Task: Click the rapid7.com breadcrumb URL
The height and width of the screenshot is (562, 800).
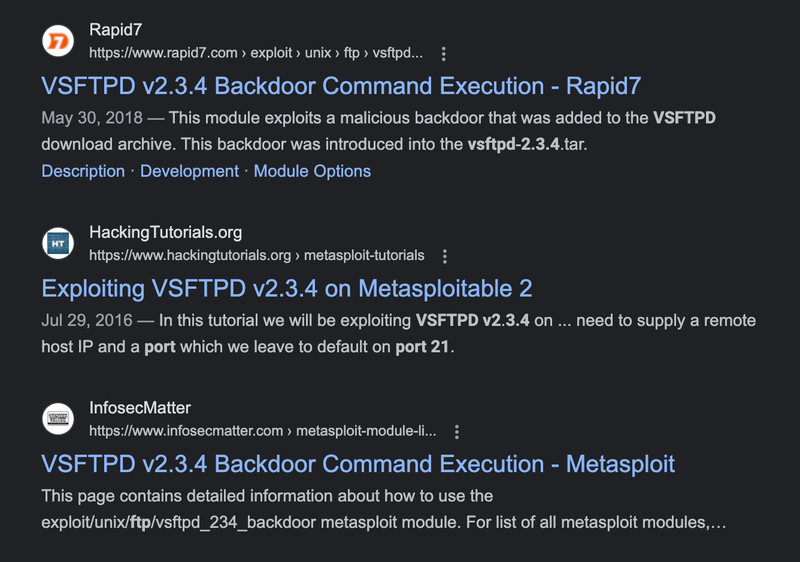Action: coord(256,53)
